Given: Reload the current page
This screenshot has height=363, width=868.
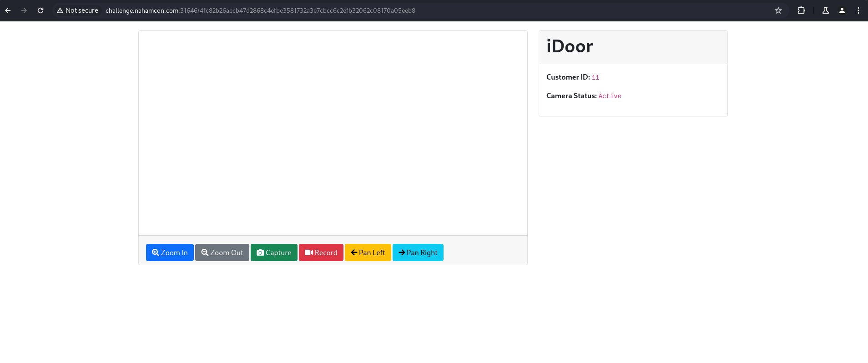Looking at the screenshot, I should point(40,10).
